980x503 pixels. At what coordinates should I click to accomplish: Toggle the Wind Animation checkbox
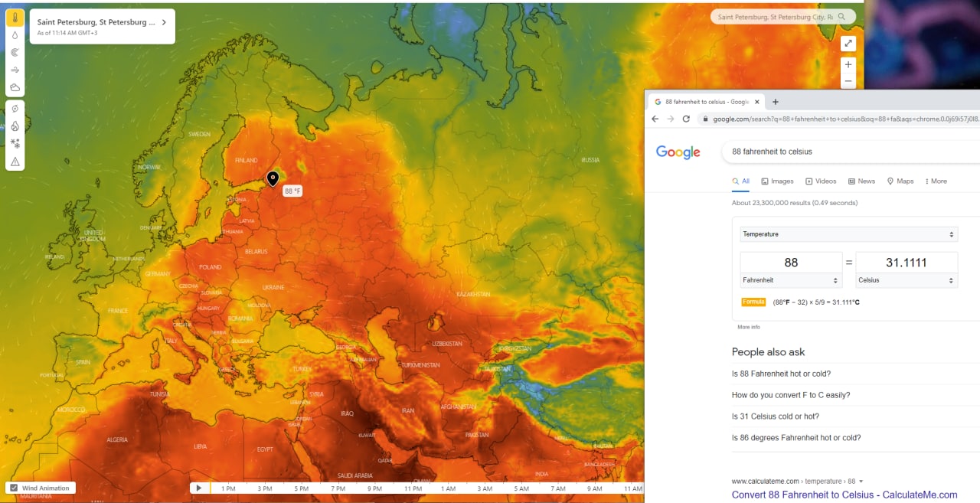tap(14, 488)
